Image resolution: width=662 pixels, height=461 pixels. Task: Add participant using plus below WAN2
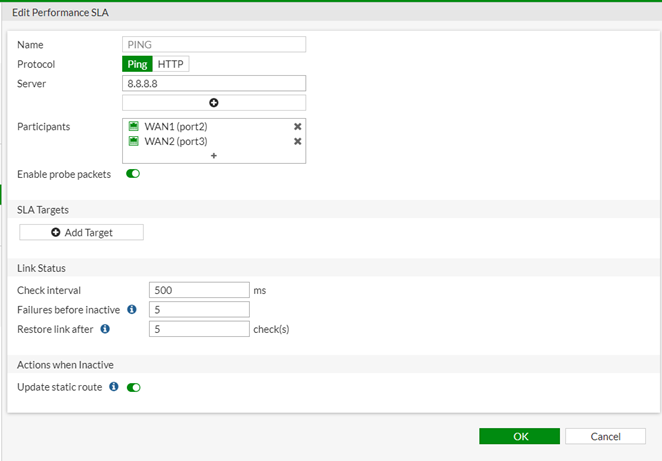pos(213,156)
